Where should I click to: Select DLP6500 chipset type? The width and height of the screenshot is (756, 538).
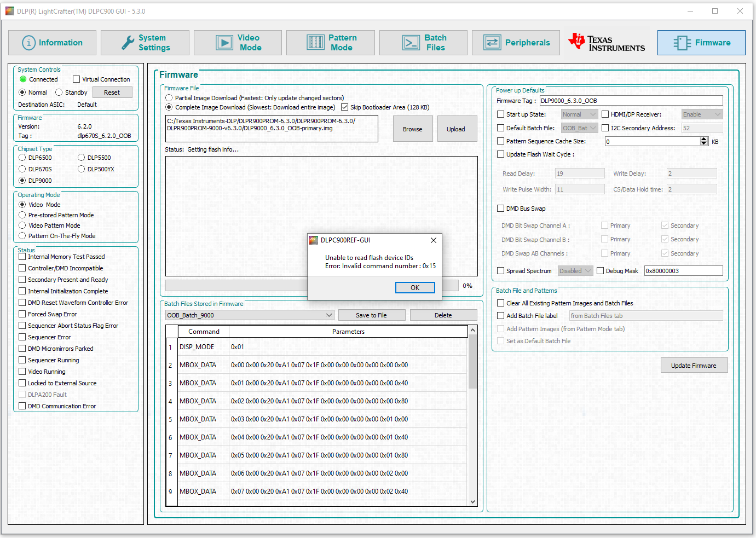pyautogui.click(x=22, y=158)
